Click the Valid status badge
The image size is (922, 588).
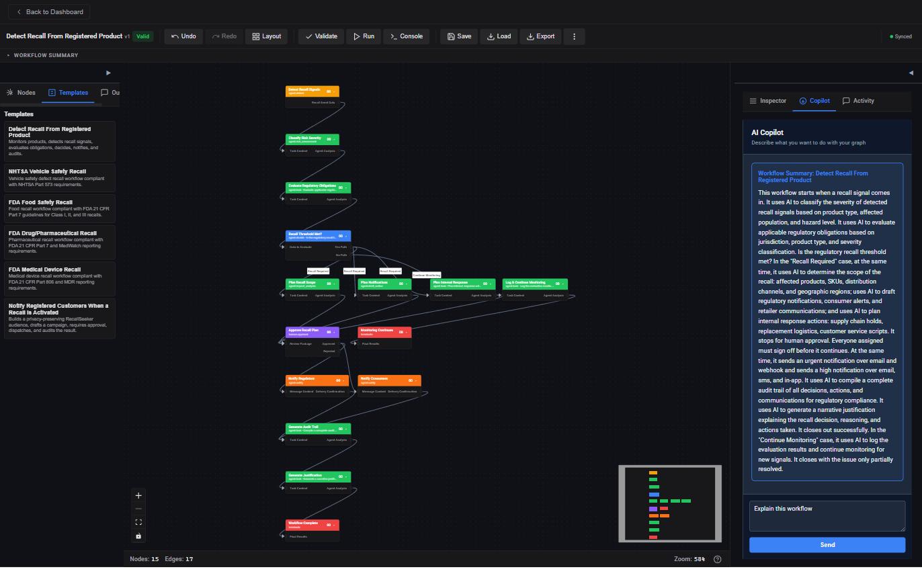pyautogui.click(x=142, y=36)
